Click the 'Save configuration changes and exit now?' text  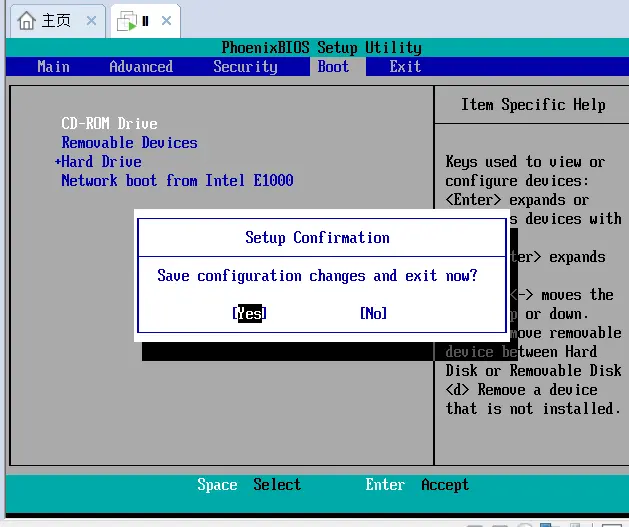click(x=317, y=276)
